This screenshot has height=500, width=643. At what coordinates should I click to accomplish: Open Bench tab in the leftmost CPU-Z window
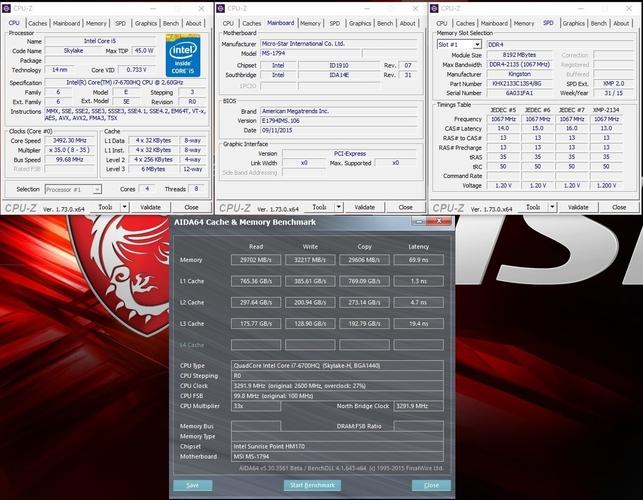(x=173, y=23)
